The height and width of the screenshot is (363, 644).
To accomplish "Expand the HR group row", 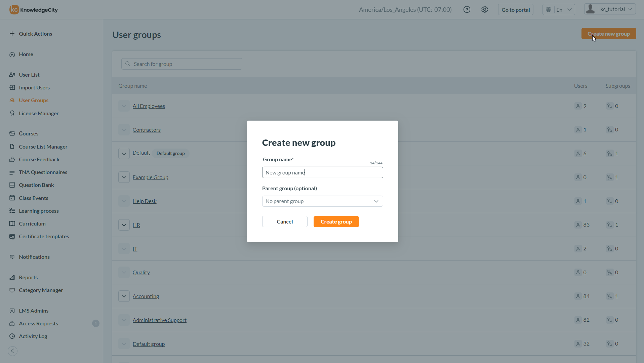I will click(124, 225).
